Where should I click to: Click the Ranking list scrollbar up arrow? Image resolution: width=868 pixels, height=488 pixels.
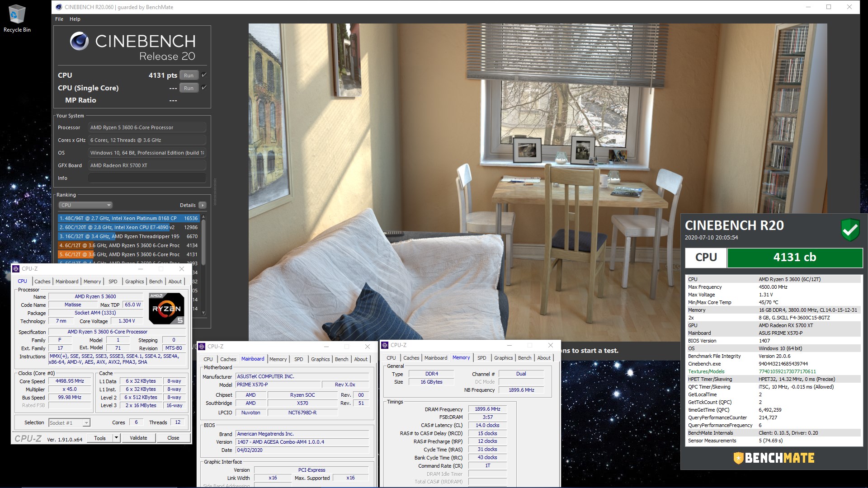203,217
